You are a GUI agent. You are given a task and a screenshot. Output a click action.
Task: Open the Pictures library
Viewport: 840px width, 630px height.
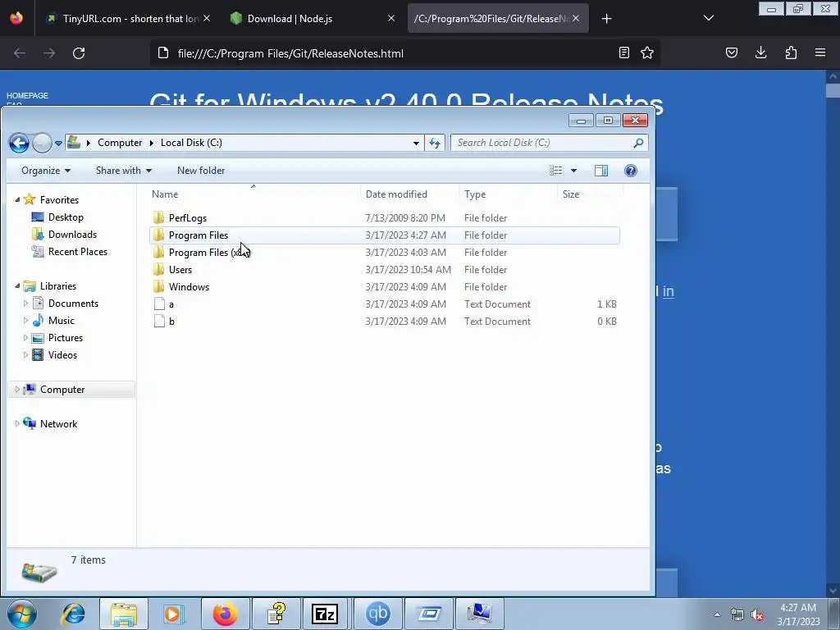point(66,337)
